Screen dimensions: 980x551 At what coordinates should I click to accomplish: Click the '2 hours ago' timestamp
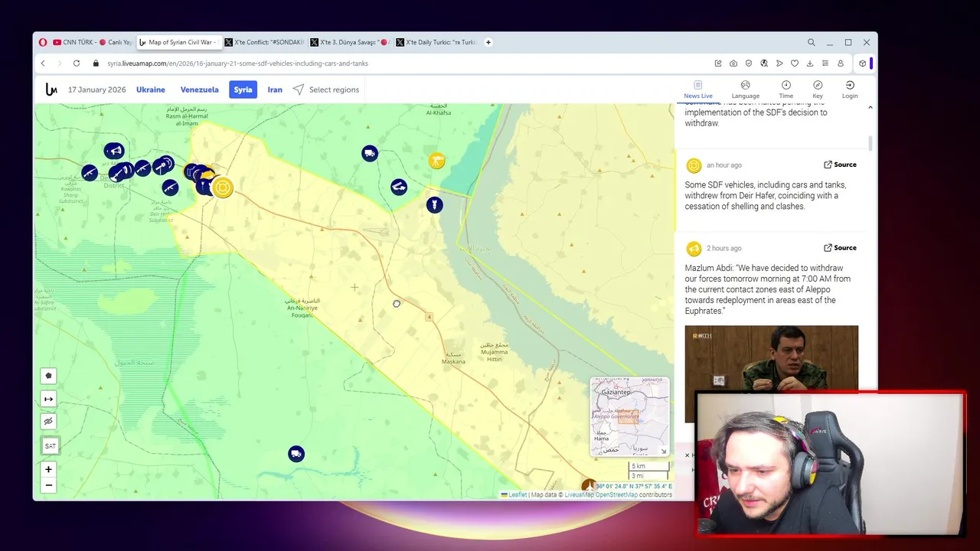coord(724,249)
